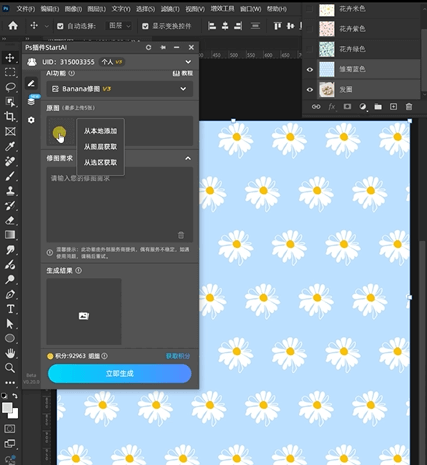Show the hidden 花卉绿色 layer

310,49
